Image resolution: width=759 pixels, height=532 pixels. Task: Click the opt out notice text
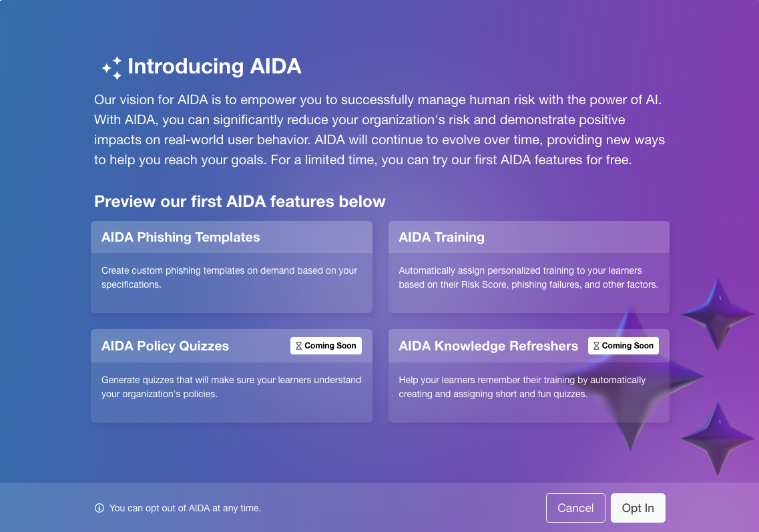coord(186,508)
